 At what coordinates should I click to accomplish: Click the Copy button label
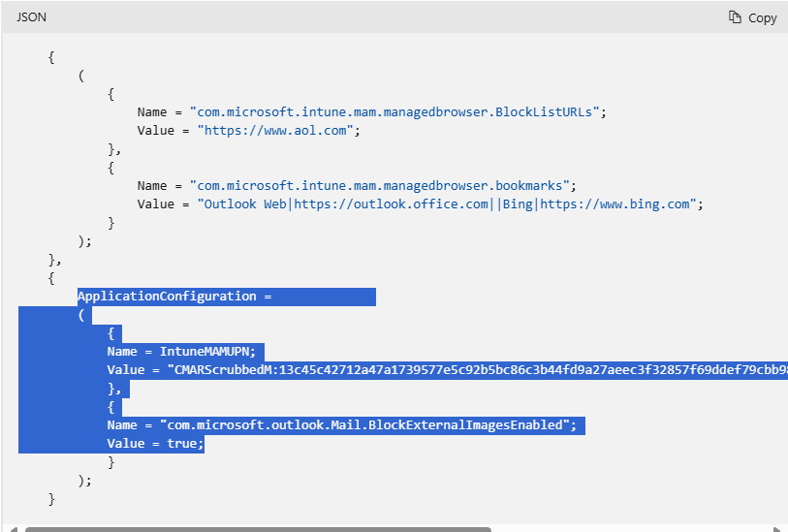pos(763,18)
